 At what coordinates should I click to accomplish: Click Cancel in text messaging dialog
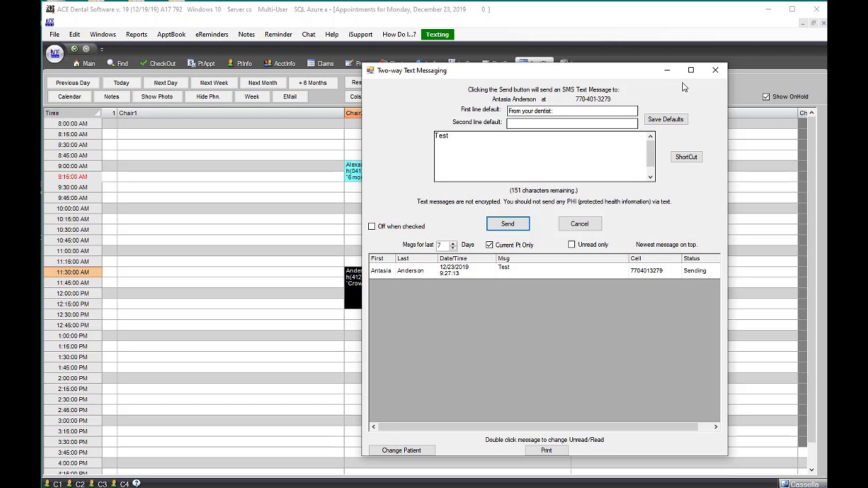[580, 224]
